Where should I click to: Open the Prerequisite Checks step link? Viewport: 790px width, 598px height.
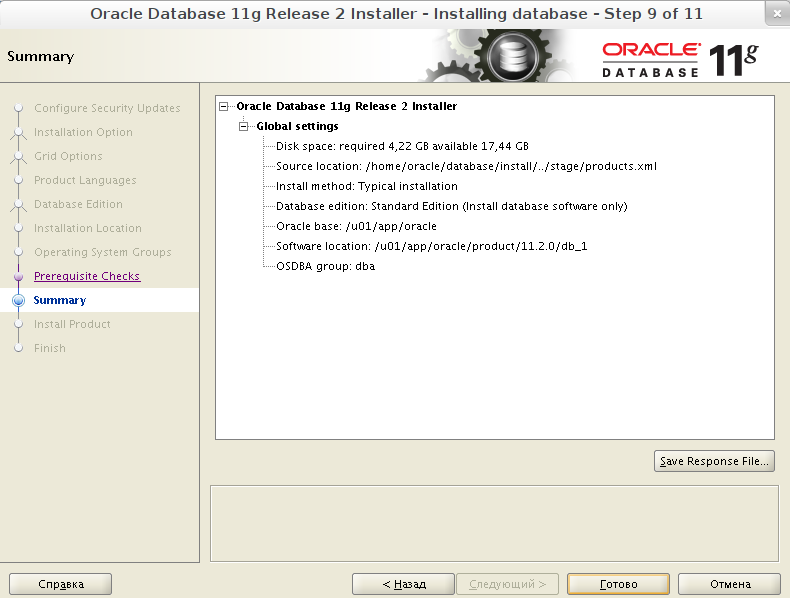(87, 276)
